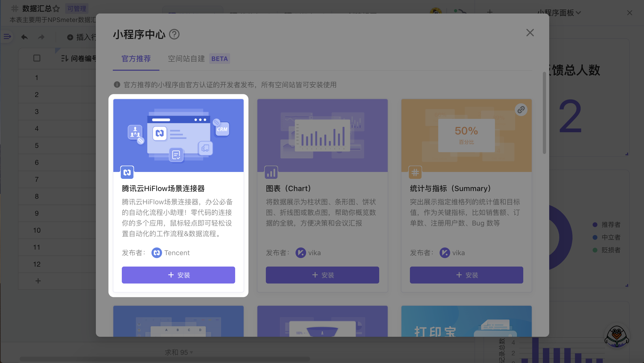The width and height of the screenshot is (644, 363).
Task: Click the undo arrow in toolbar
Action: click(x=24, y=37)
